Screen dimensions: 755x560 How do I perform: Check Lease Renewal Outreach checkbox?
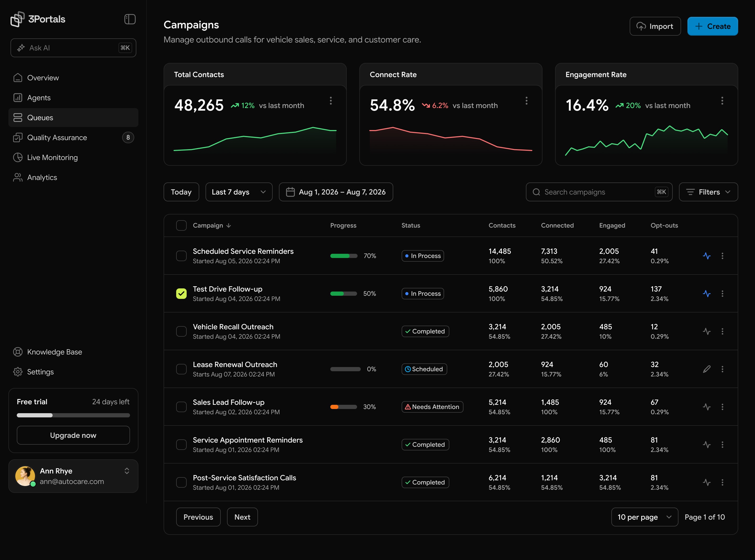click(181, 369)
